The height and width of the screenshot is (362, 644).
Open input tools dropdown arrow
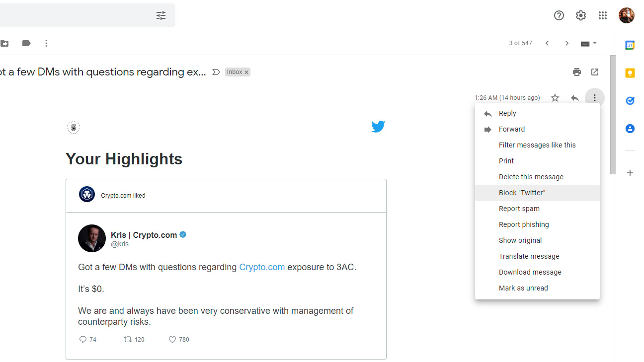pyautogui.click(x=595, y=43)
